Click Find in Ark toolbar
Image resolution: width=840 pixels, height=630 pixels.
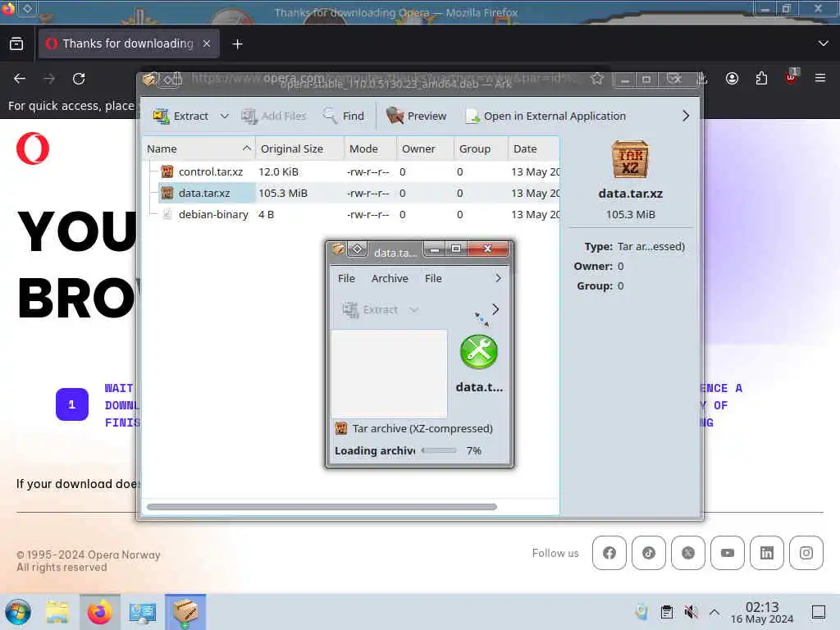[344, 116]
